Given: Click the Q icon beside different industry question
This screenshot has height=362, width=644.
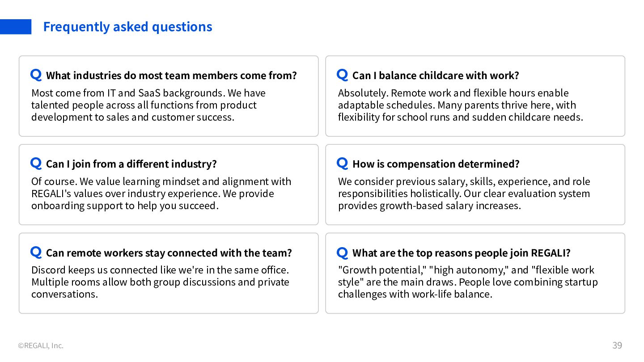Looking at the screenshot, I should [x=36, y=163].
